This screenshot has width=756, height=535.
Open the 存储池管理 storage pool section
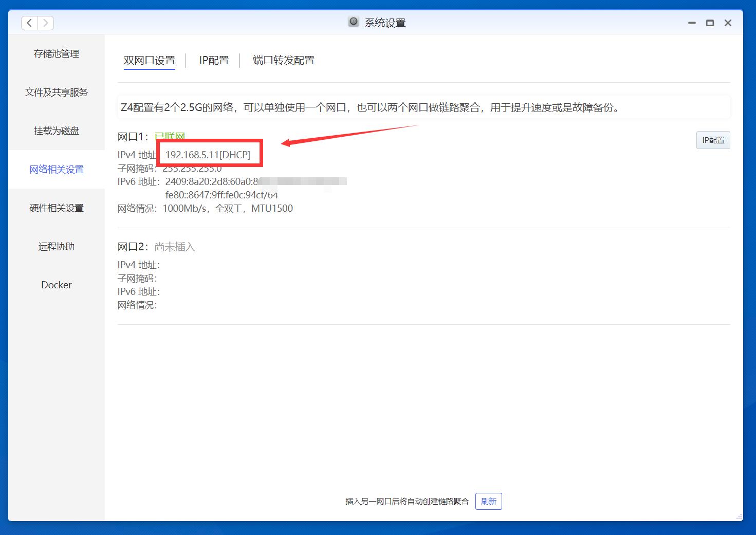point(57,53)
